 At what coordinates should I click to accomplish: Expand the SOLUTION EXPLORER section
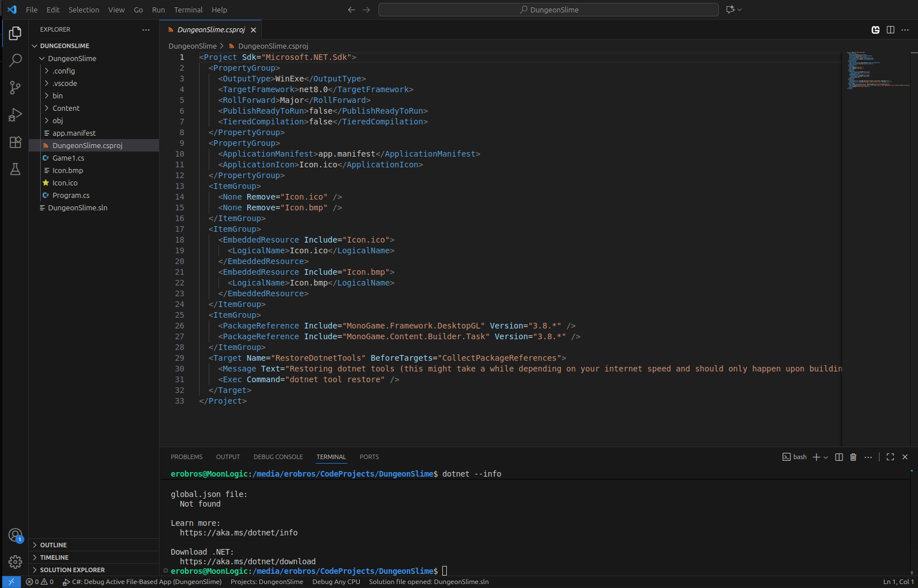coord(72,570)
